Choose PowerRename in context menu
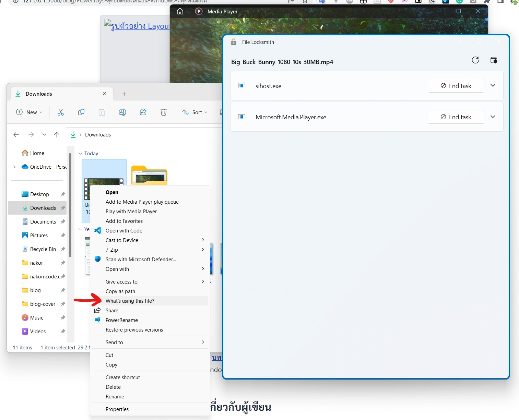519x420 pixels. 150,320
